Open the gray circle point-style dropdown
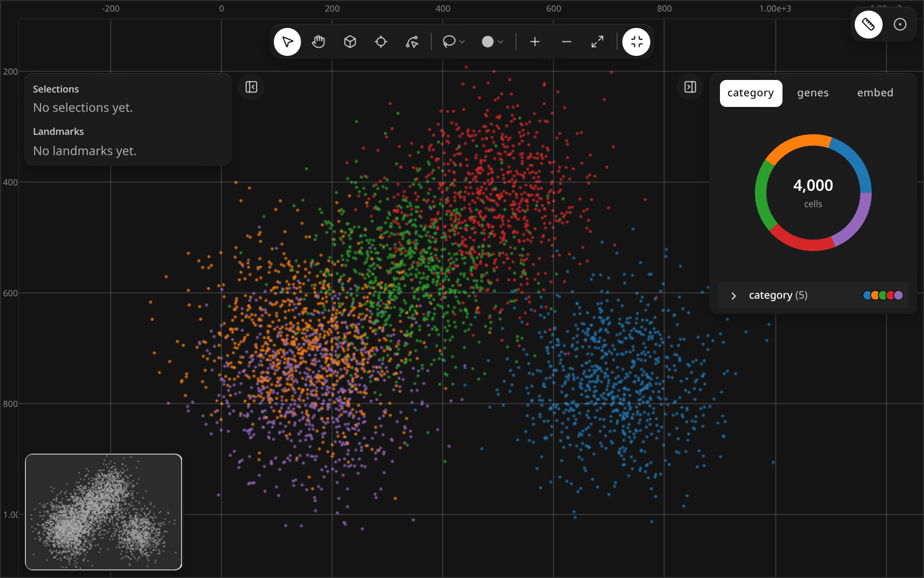 tap(492, 42)
